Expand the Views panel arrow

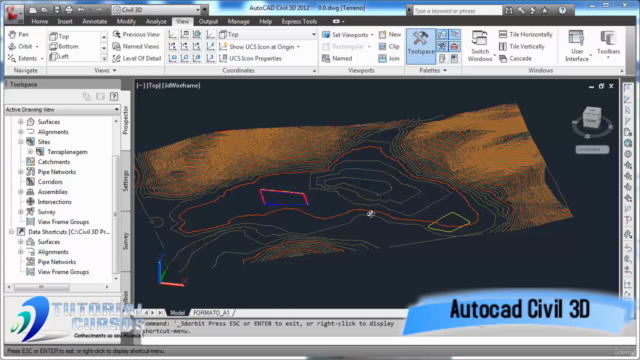115,71
